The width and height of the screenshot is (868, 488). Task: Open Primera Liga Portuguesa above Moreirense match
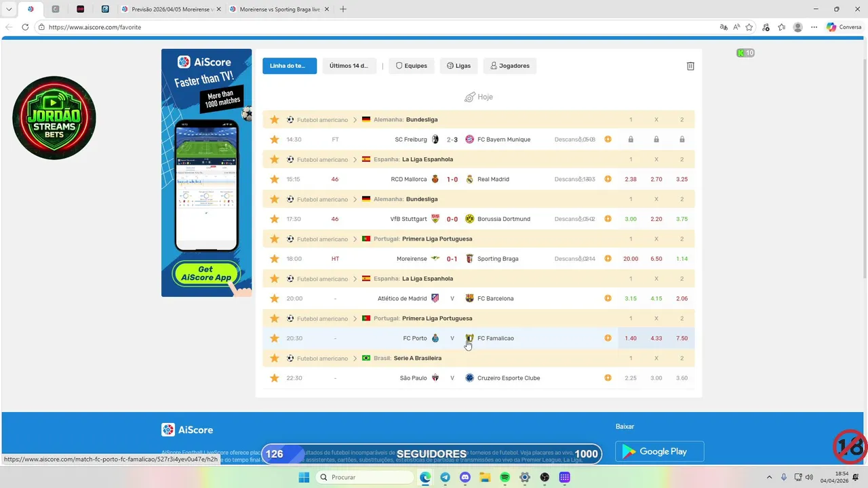437,239
